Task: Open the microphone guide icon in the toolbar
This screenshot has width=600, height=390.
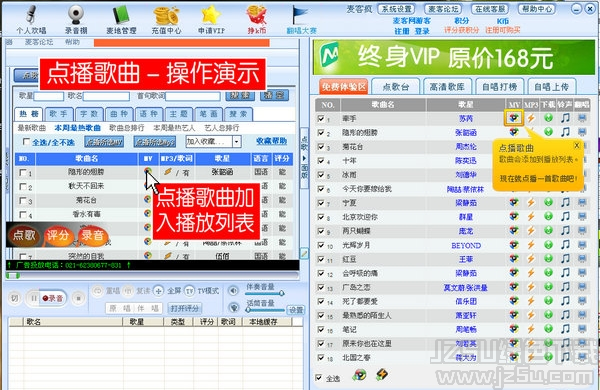Action: pyautogui.click(x=32, y=15)
